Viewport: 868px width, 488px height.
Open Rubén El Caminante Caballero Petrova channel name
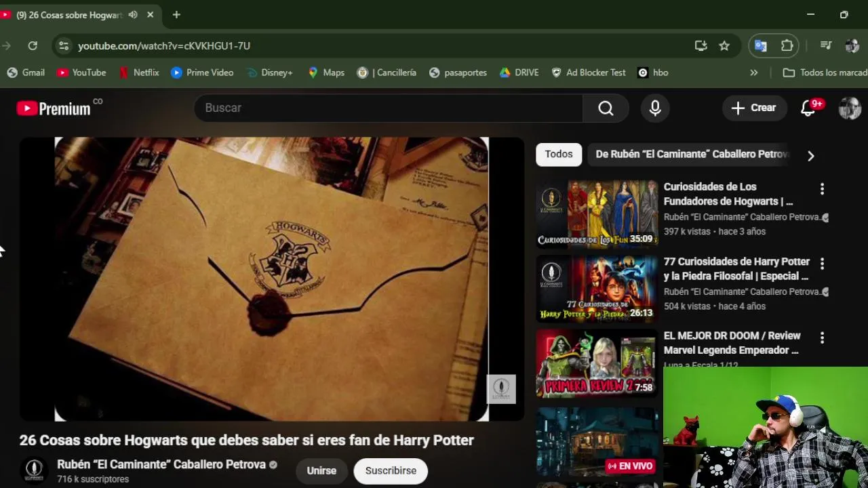(161, 464)
